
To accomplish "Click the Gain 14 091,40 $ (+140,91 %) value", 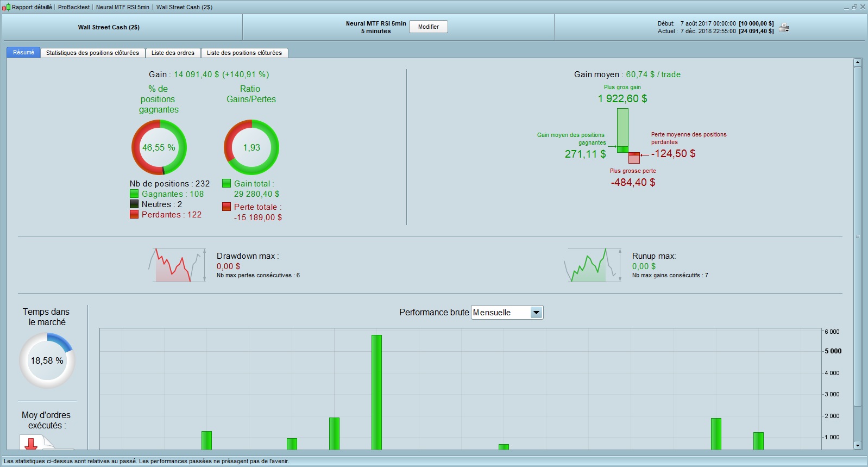I will (222, 74).
